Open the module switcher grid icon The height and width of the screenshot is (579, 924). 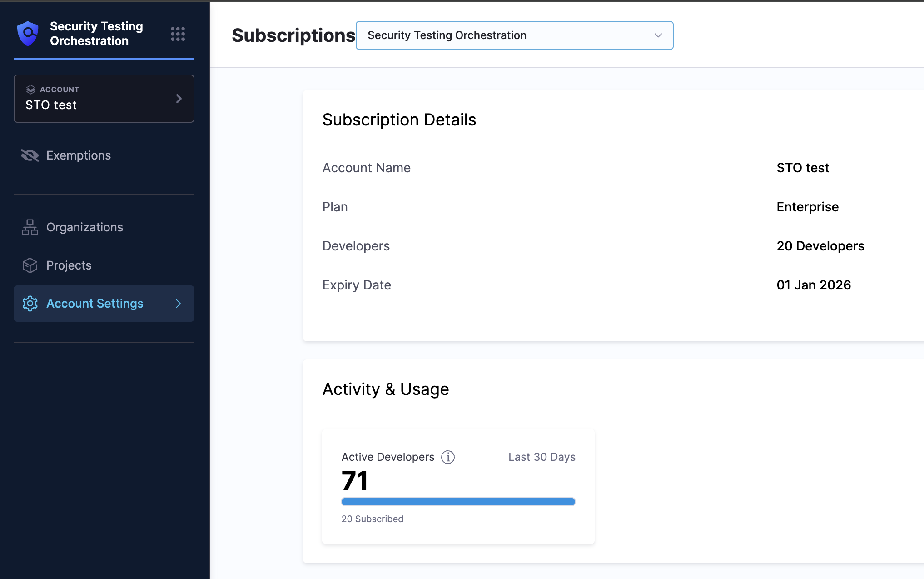pos(178,34)
